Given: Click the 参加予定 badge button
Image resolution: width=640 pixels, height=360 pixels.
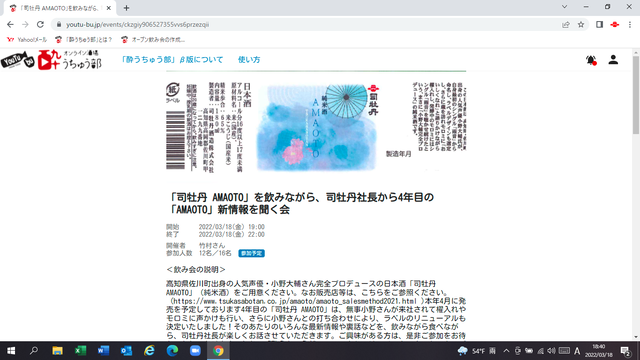Looking at the screenshot, I should click(x=251, y=253).
